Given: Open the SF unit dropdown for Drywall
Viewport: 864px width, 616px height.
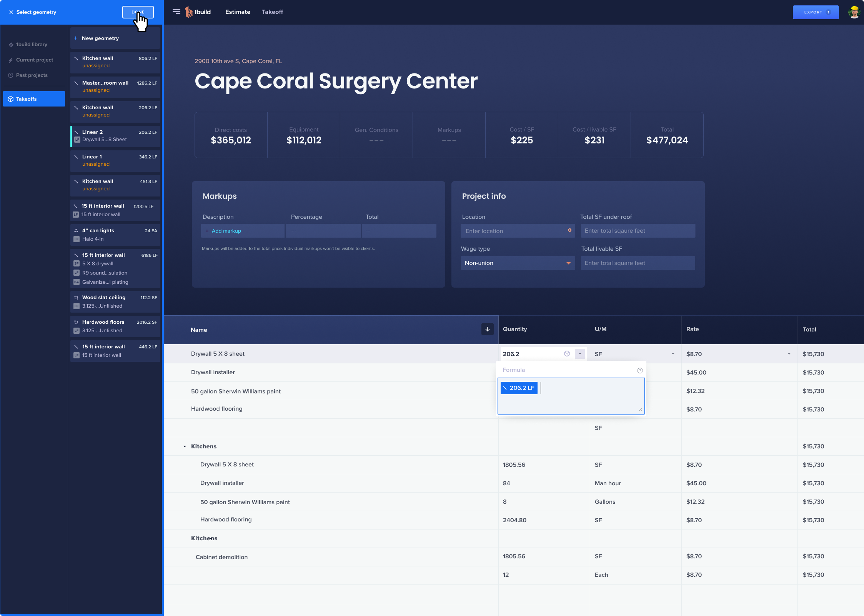Looking at the screenshot, I should (673, 354).
